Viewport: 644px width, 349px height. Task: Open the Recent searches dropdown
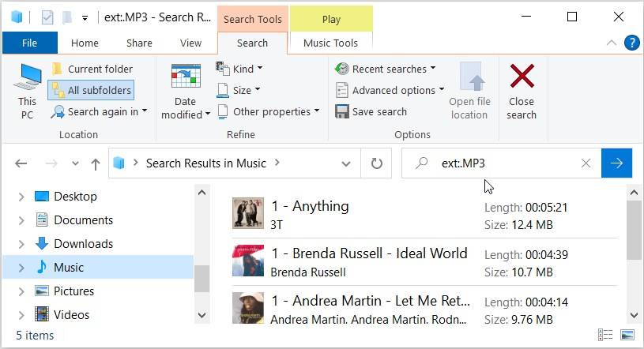click(x=386, y=69)
